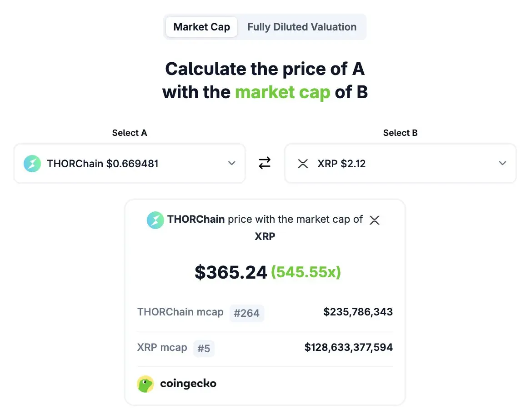Screen dimensions: 531x420
Task: Click the THORChain mcap value $235,786,343
Action: pyautogui.click(x=358, y=312)
